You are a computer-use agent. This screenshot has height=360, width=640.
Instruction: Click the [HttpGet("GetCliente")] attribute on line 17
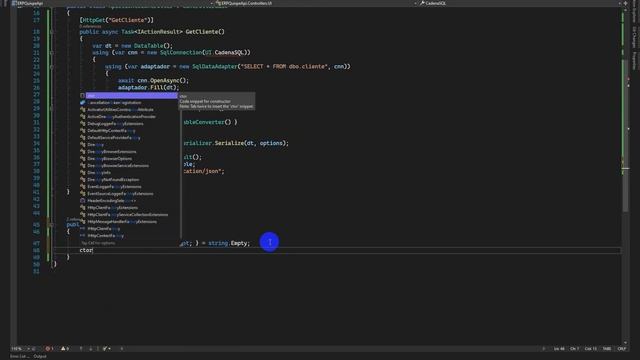pyautogui.click(x=117, y=20)
